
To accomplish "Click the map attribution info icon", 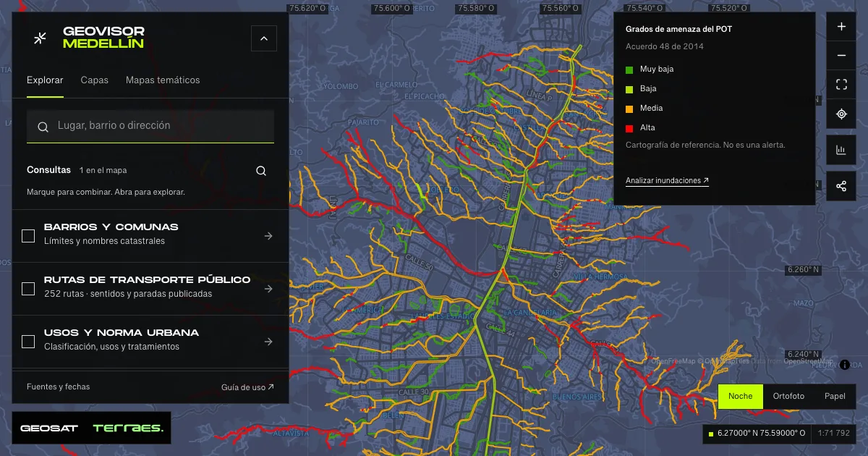I will pos(844,365).
